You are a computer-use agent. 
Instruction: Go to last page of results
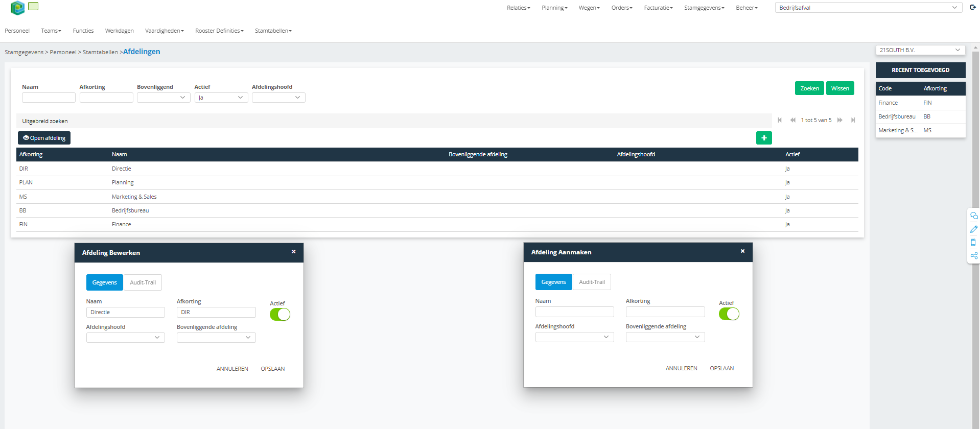pyautogui.click(x=853, y=120)
